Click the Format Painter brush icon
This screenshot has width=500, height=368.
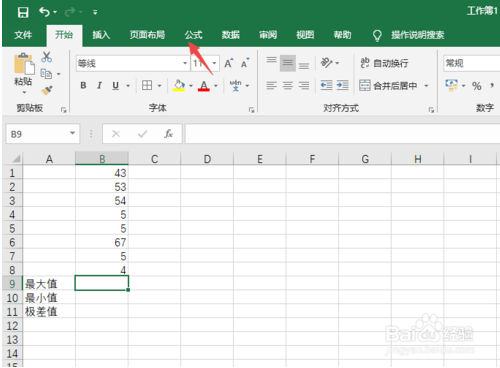tap(47, 90)
